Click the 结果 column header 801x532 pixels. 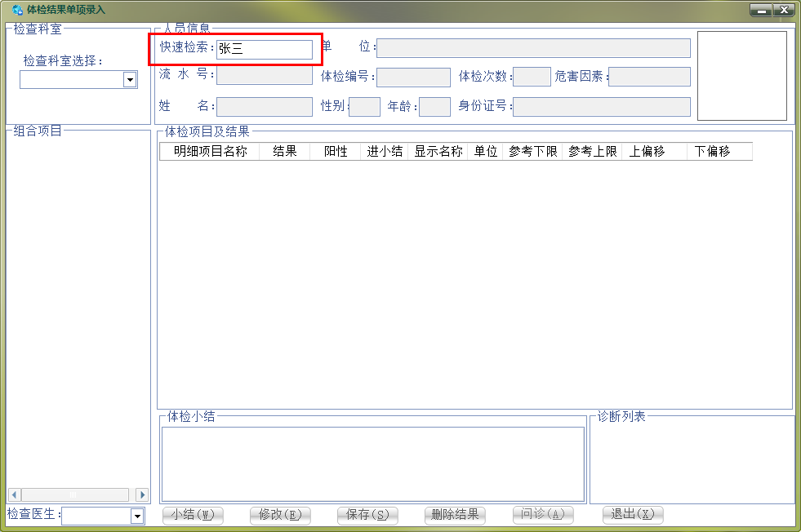click(284, 151)
